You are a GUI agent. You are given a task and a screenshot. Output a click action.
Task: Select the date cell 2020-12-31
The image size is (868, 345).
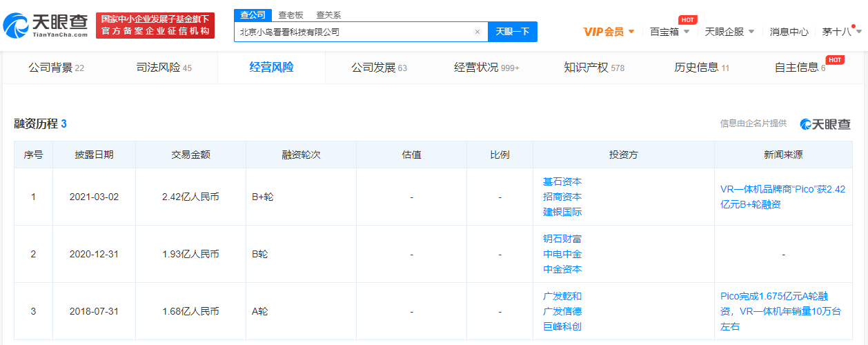point(94,255)
